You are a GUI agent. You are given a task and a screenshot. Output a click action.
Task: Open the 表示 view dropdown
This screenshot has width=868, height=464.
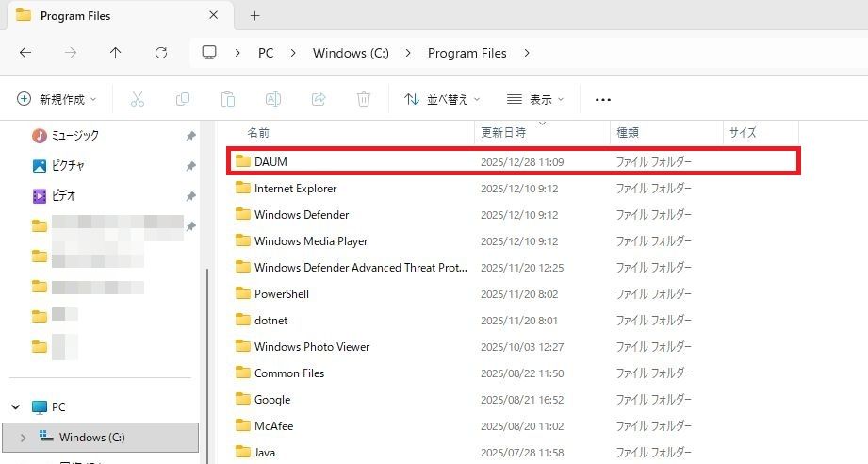534,99
